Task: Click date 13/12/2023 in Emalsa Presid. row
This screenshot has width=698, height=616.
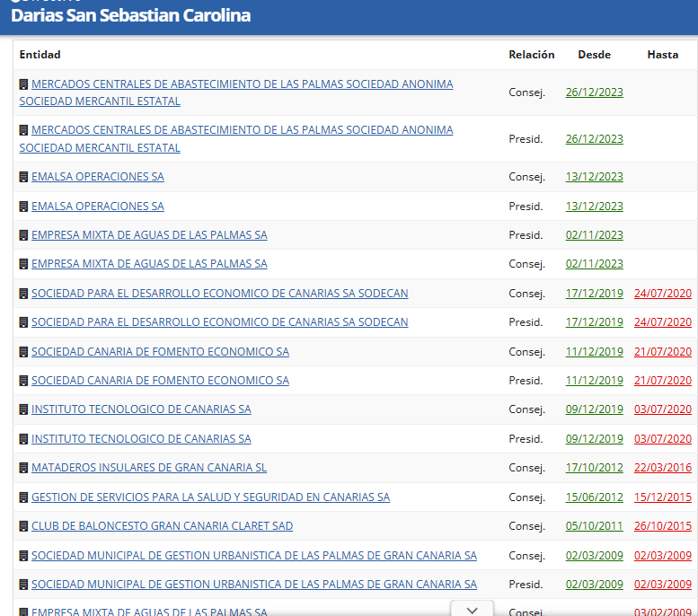Action: [595, 207]
